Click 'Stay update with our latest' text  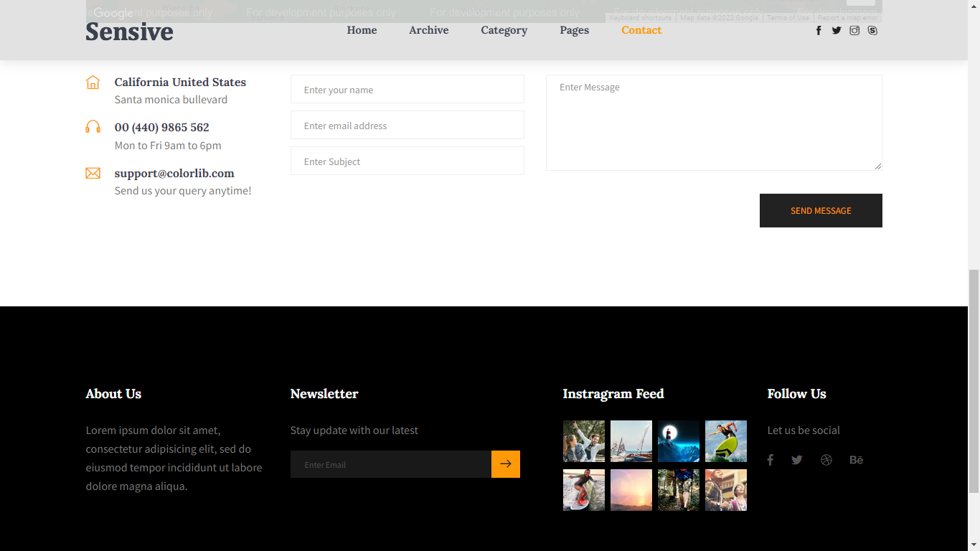pos(354,430)
